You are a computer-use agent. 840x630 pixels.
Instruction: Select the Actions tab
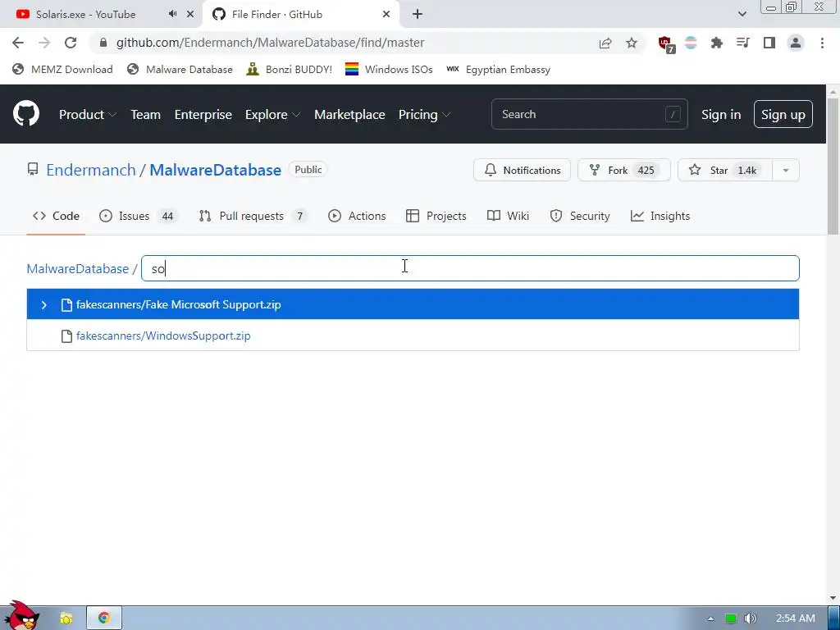tap(357, 216)
